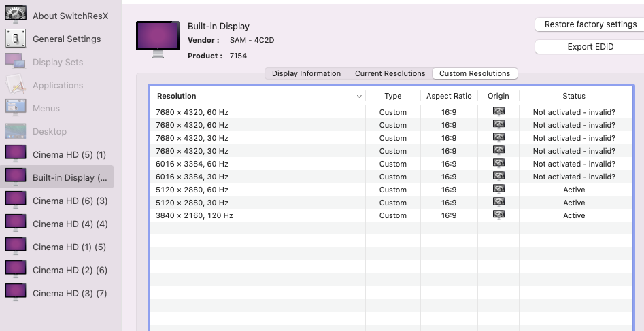Sort by the Status column header
This screenshot has height=331, width=644.
[573, 97]
